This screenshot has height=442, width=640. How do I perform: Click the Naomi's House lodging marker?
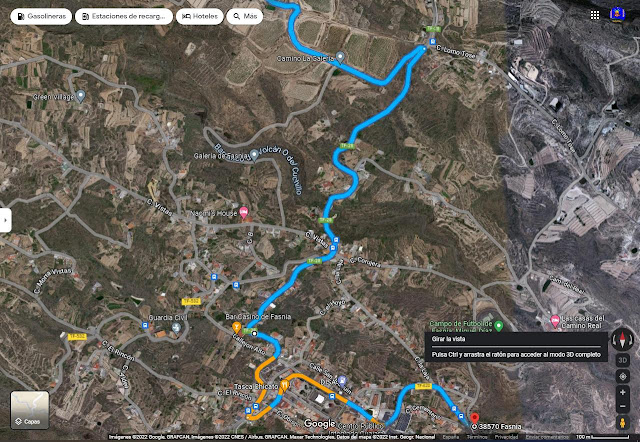tap(244, 213)
